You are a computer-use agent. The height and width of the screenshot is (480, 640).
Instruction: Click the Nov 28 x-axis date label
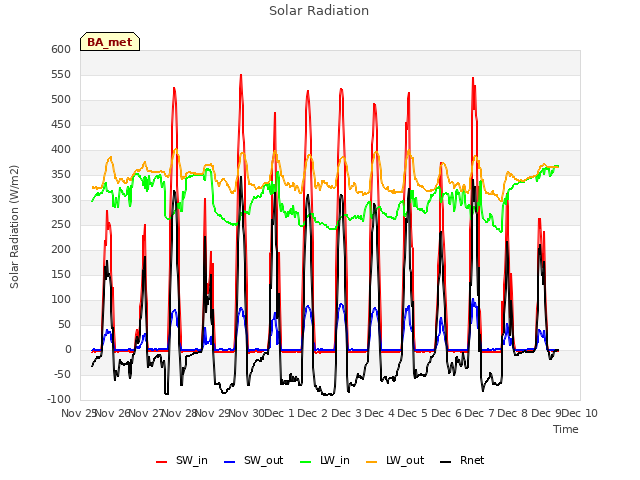coord(180,413)
